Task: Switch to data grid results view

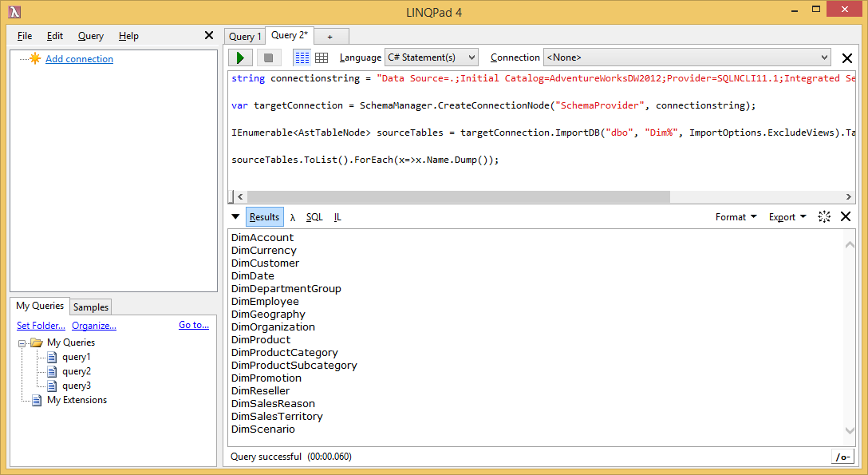Action: [x=322, y=57]
